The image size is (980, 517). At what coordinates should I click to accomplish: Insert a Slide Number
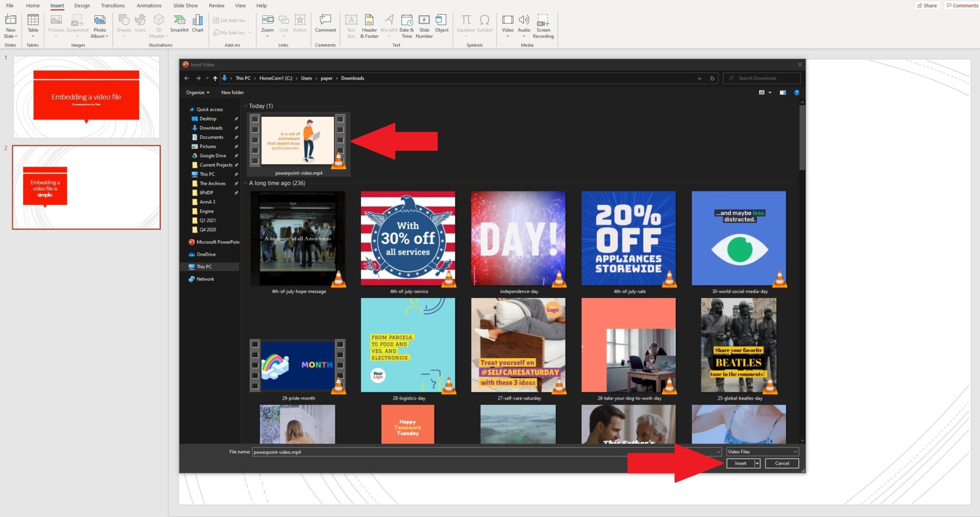(424, 26)
